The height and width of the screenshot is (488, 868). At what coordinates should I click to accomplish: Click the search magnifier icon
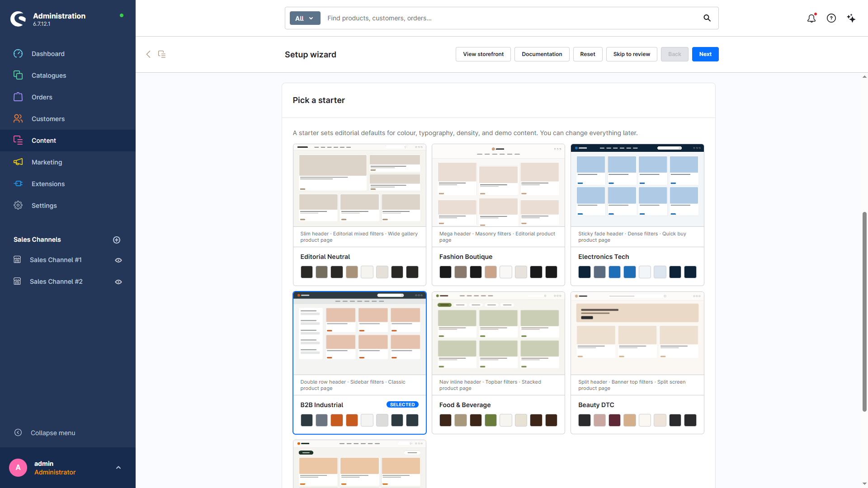pos(707,18)
